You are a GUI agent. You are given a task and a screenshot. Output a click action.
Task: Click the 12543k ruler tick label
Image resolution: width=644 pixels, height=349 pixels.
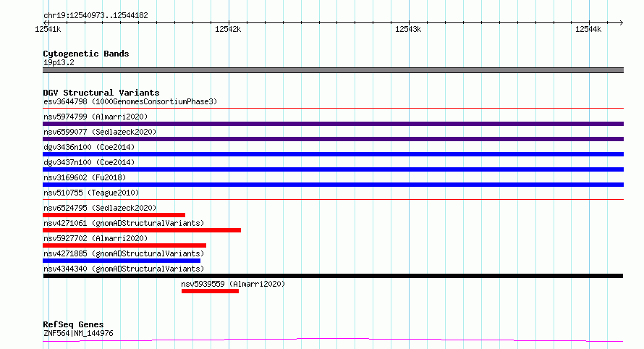click(x=408, y=29)
